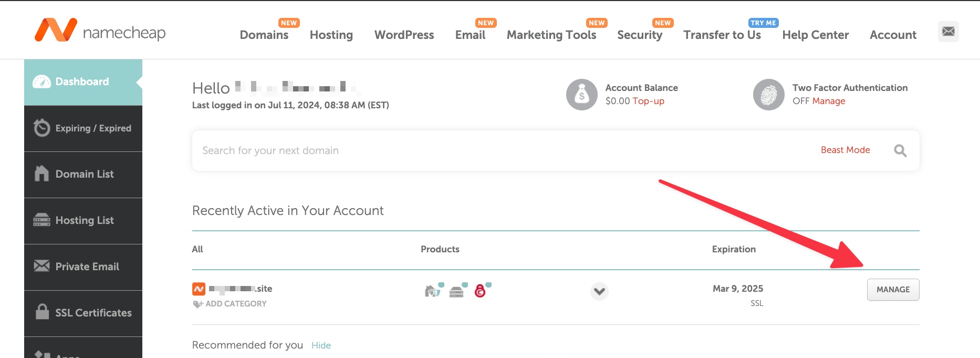
Task: Click the Beast Mode link
Action: tap(846, 150)
